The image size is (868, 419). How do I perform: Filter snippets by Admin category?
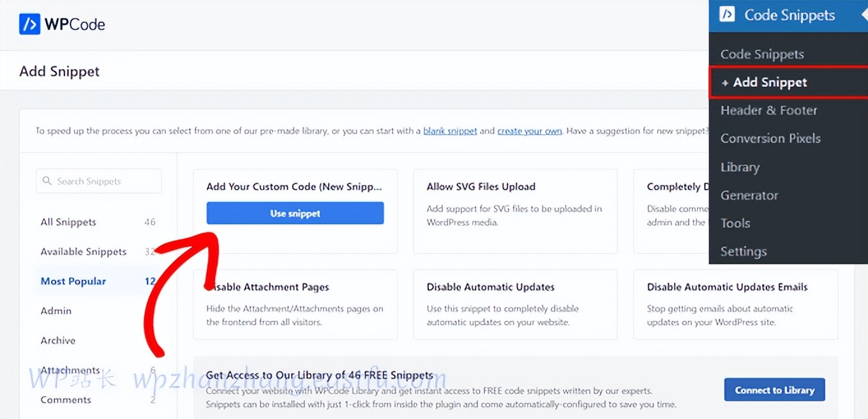point(56,311)
